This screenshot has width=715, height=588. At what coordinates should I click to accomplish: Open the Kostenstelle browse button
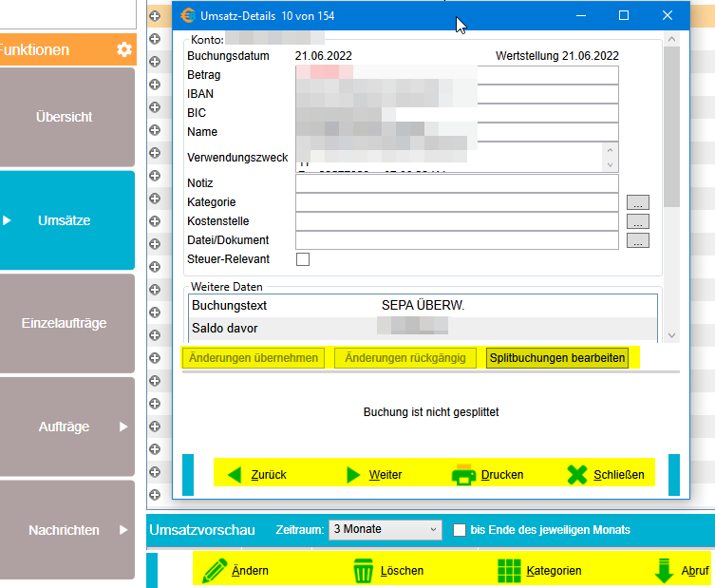(637, 221)
